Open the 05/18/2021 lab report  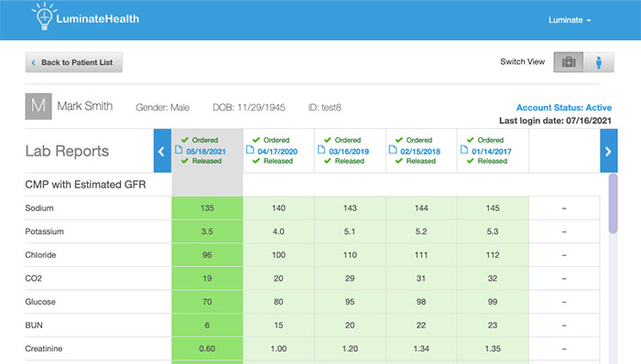click(x=206, y=152)
